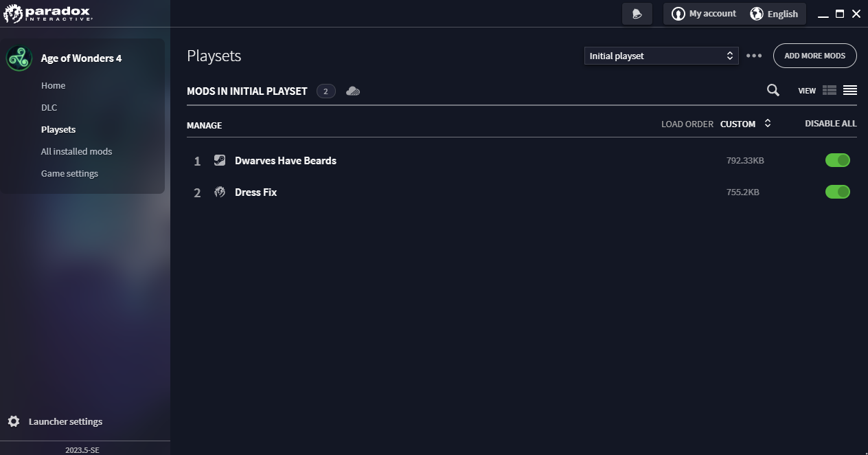Open the notifications bell icon

click(x=637, y=14)
